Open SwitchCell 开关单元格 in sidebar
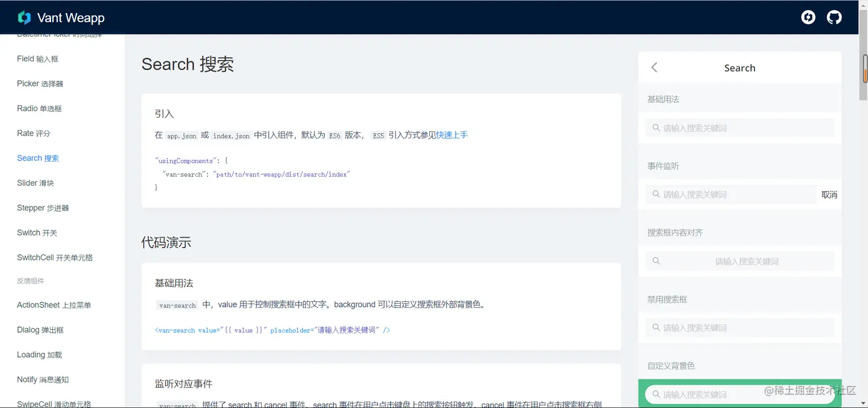The width and height of the screenshot is (868, 408). coord(55,258)
